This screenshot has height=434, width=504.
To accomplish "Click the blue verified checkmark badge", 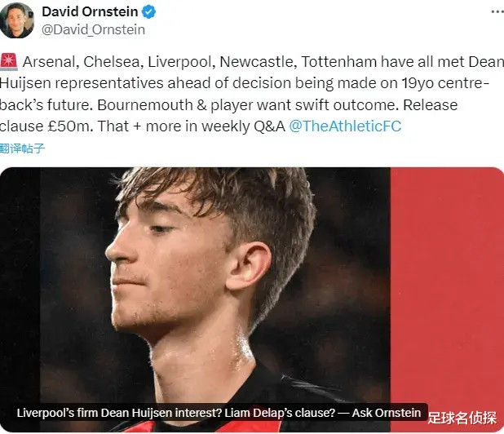I will [148, 12].
